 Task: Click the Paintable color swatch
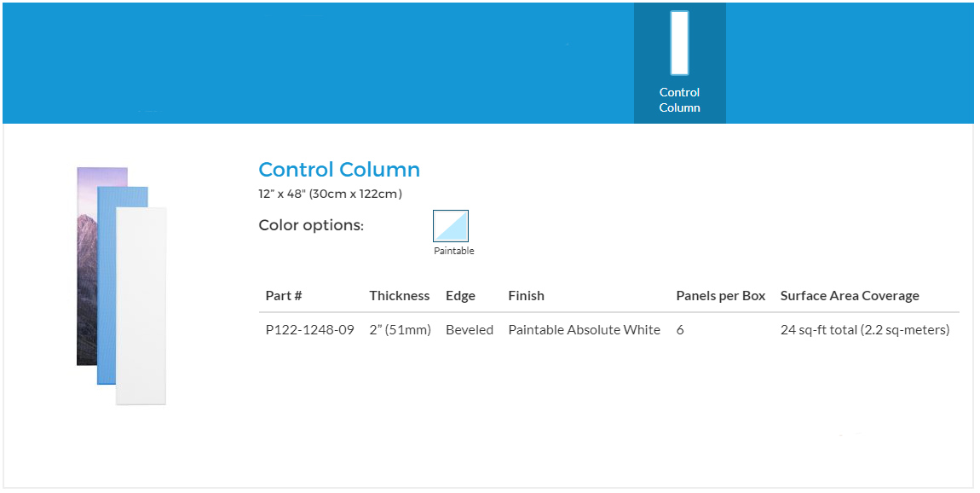(451, 226)
